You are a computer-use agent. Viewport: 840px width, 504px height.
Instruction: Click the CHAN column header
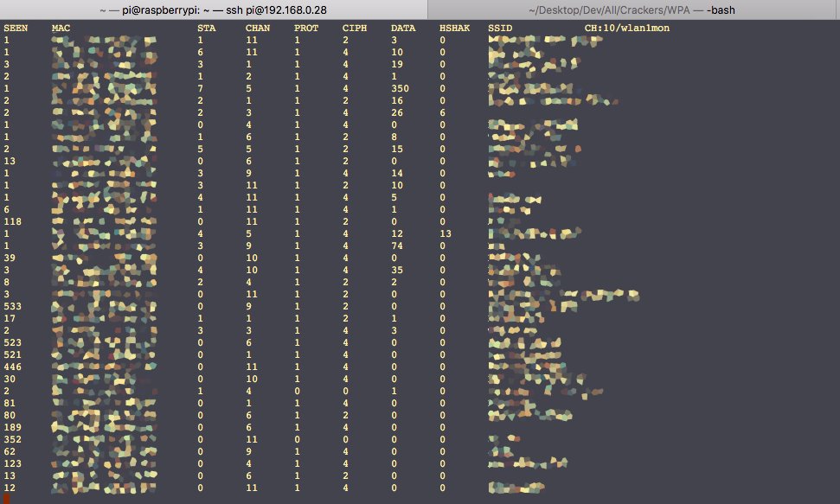[x=256, y=27]
